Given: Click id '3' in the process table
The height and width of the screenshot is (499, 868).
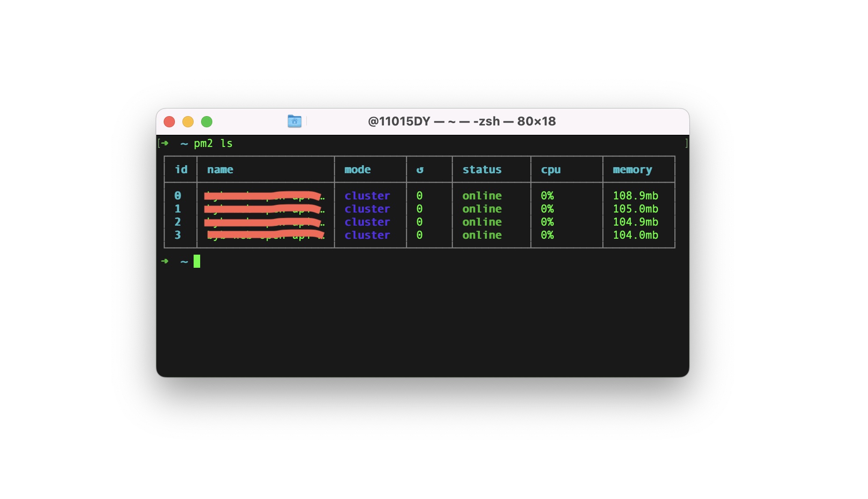Looking at the screenshot, I should pyautogui.click(x=178, y=235).
